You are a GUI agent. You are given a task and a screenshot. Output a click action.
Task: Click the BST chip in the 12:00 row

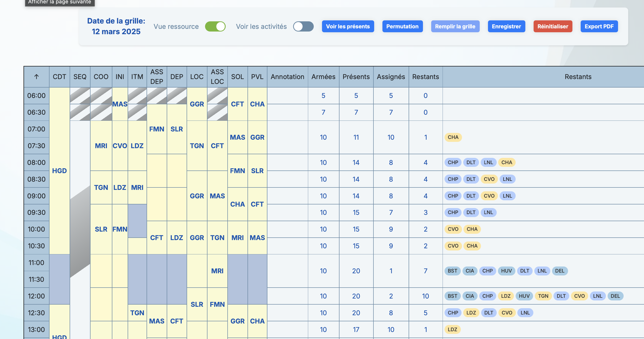point(452,296)
